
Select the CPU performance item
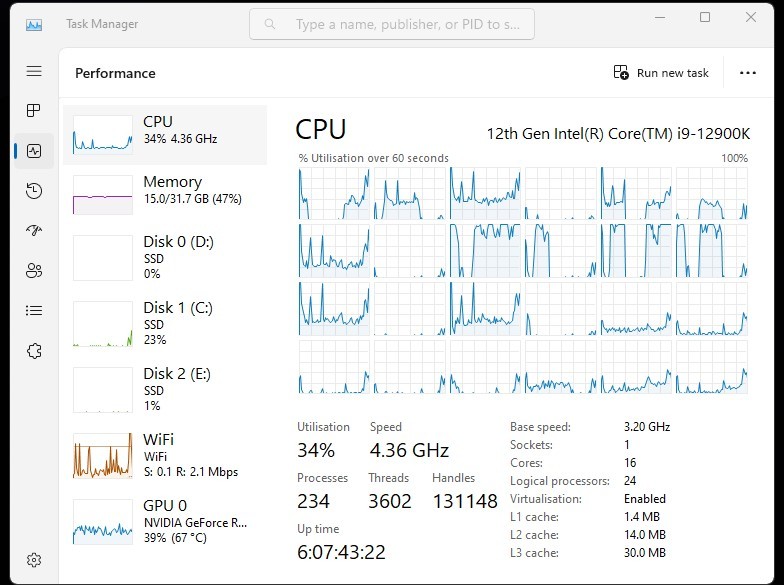pyautogui.click(x=165, y=134)
